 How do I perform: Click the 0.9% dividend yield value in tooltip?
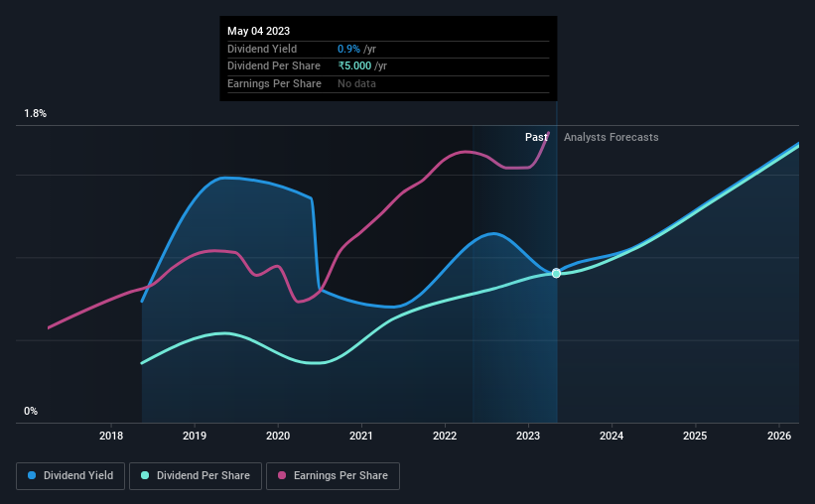[348, 49]
